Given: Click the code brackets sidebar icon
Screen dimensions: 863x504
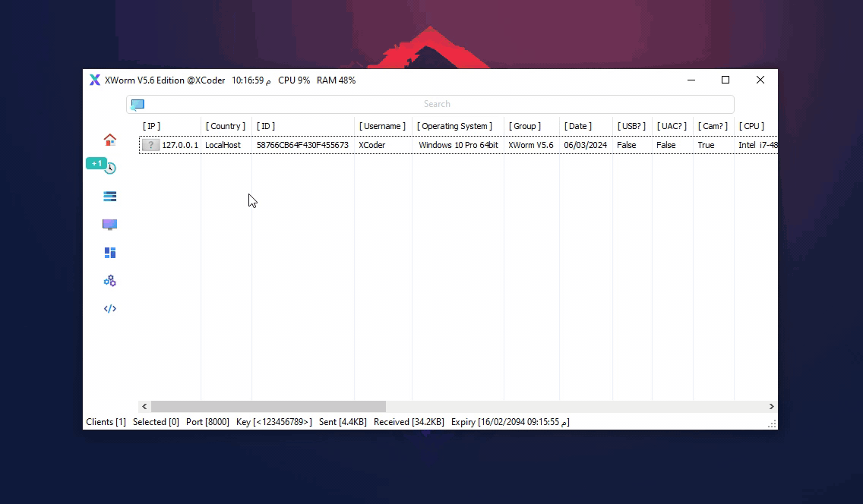Looking at the screenshot, I should [109, 308].
